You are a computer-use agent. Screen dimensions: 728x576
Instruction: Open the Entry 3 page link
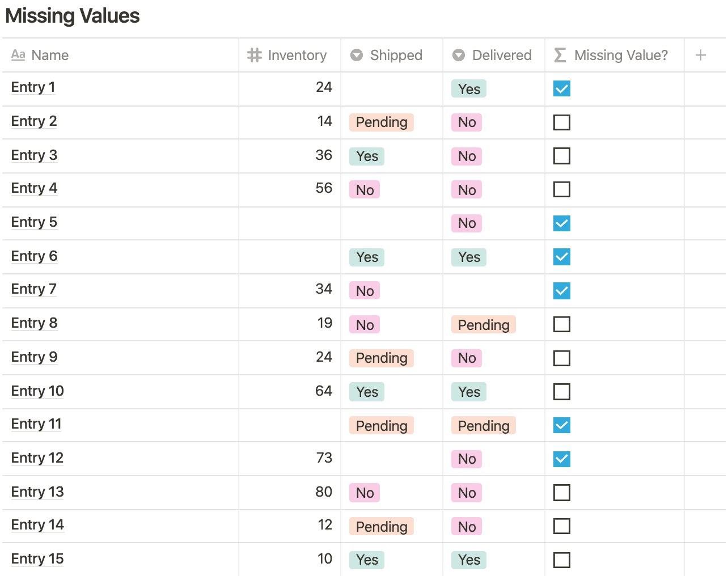[x=34, y=155]
